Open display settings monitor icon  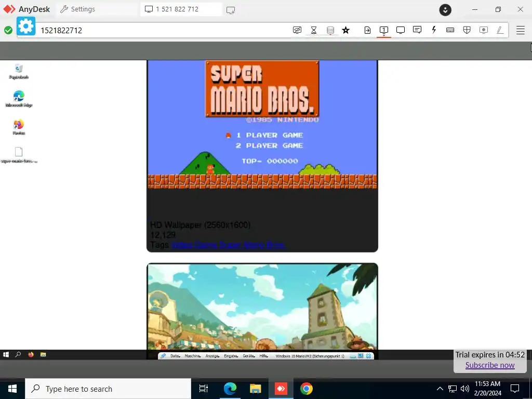[x=401, y=30]
